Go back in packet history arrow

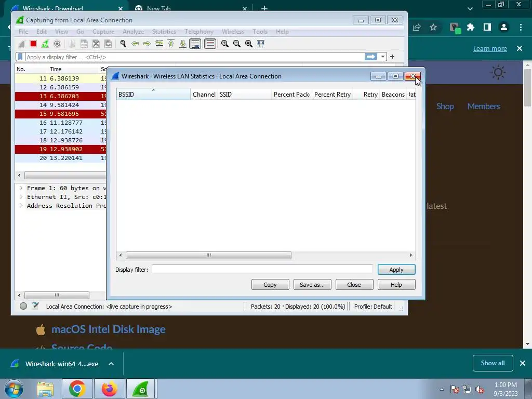(135, 44)
